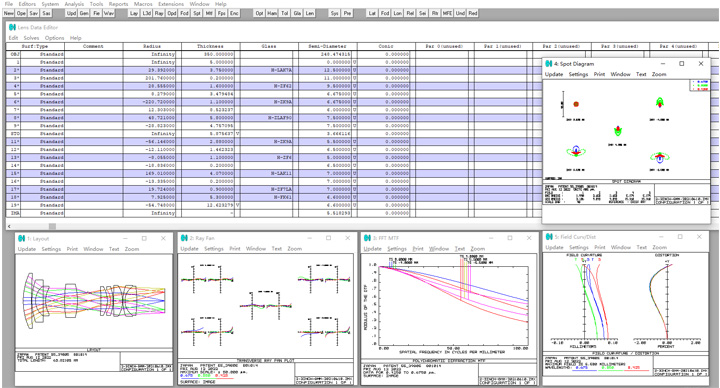Open Settings in the Ray Fan window
720x388 pixels.
214,248
